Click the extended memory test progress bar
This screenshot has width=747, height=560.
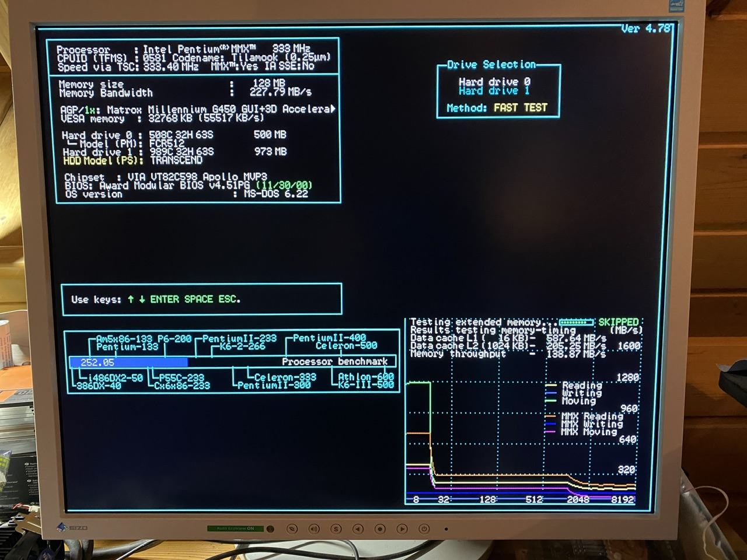pyautogui.click(x=576, y=322)
